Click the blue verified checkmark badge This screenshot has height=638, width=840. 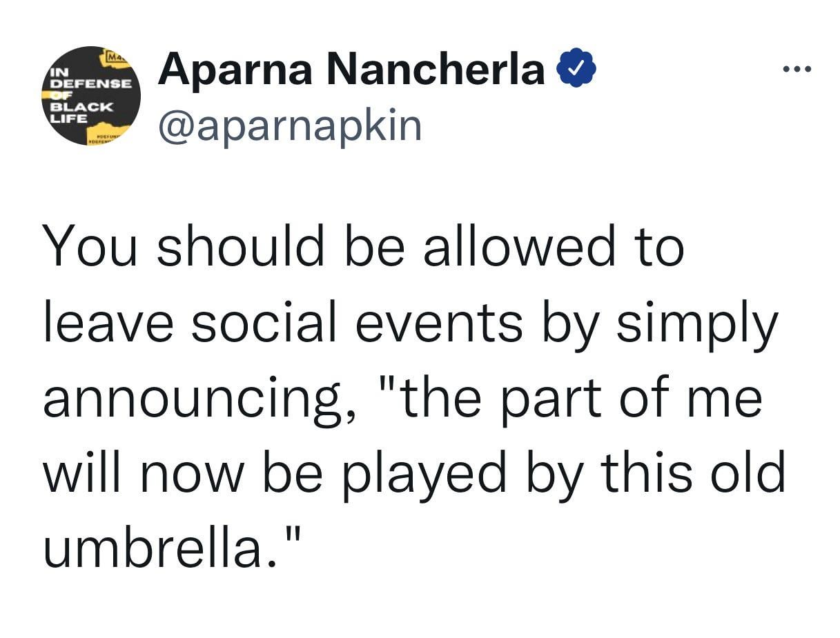coord(576,70)
